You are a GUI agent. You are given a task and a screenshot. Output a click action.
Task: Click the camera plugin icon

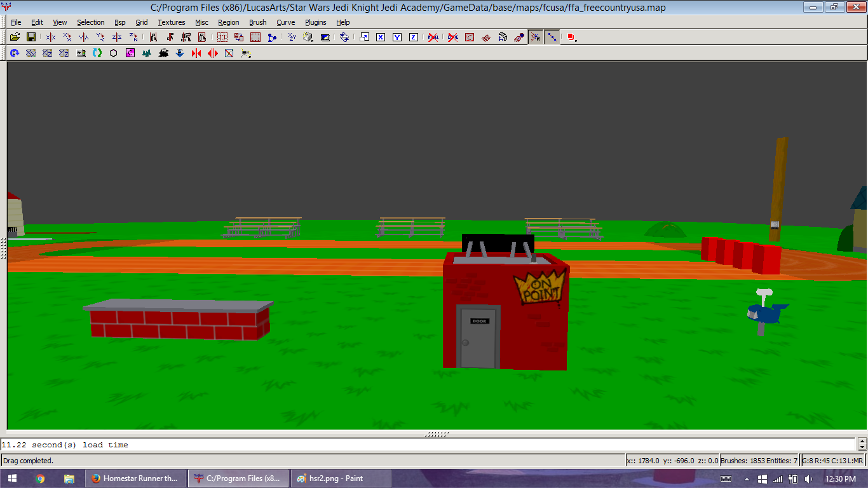246,53
